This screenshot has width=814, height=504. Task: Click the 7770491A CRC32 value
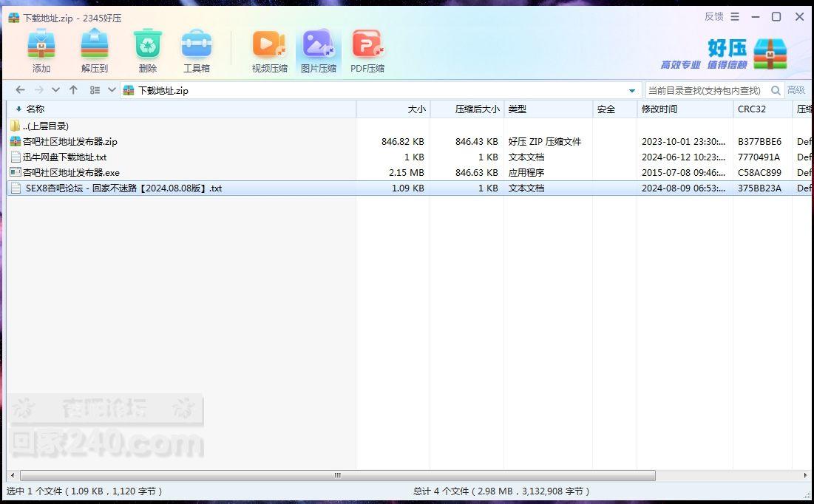[759, 157]
